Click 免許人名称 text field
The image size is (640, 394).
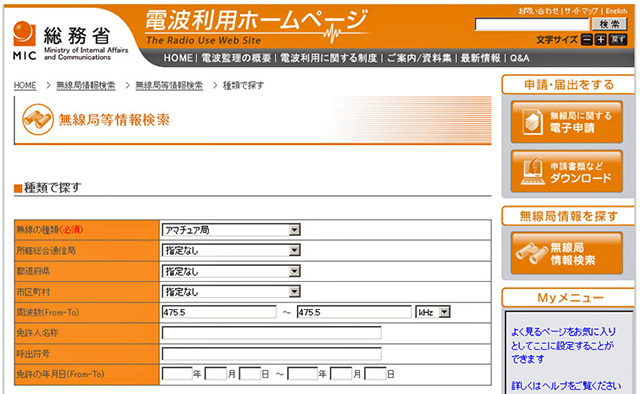coord(272,333)
